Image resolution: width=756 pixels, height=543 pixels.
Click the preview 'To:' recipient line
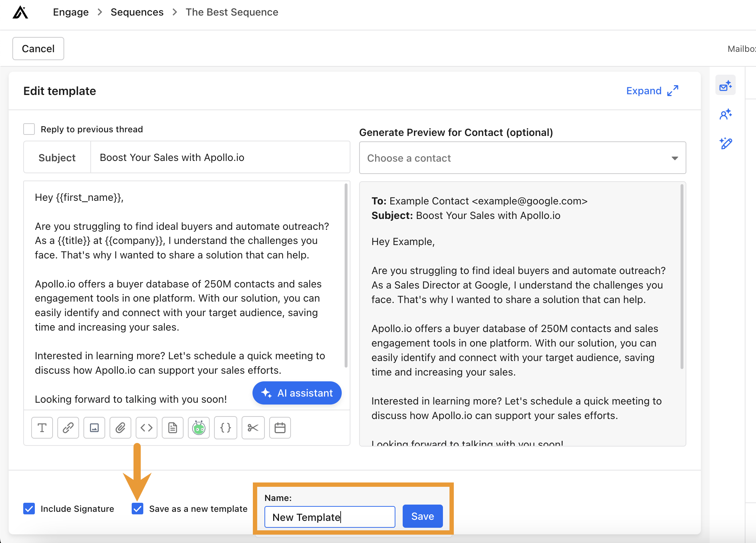point(479,201)
